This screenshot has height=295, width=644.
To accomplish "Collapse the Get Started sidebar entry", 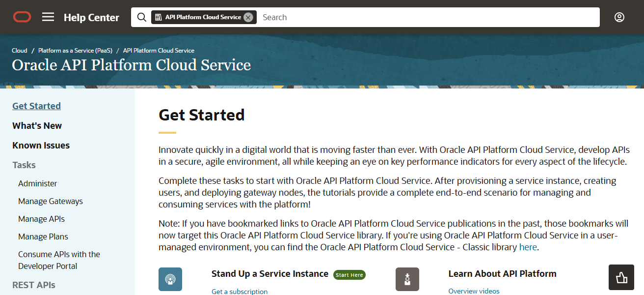I will click(36, 105).
